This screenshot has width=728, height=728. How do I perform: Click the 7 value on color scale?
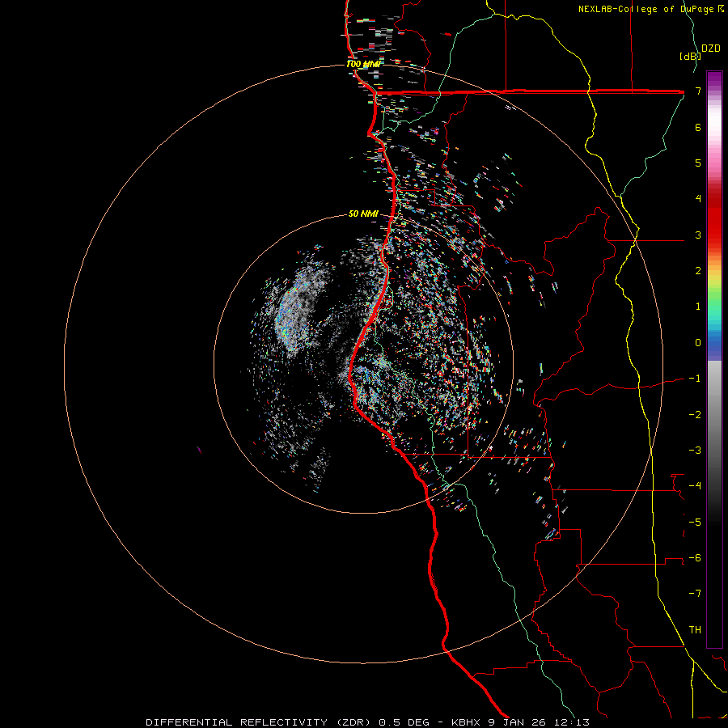[x=698, y=91]
